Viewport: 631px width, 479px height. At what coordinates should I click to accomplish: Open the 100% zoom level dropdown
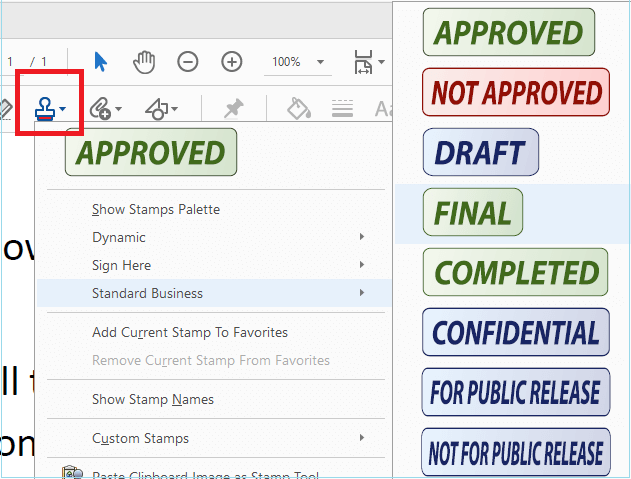click(297, 62)
